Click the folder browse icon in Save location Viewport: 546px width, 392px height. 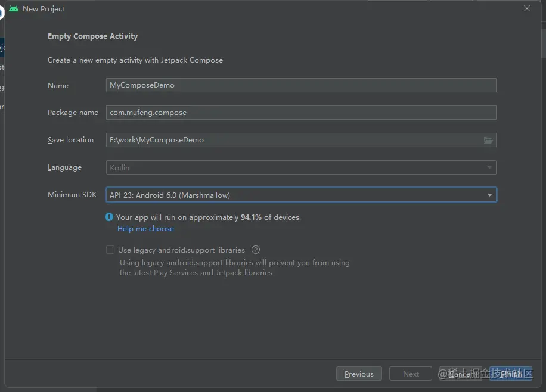[488, 141]
